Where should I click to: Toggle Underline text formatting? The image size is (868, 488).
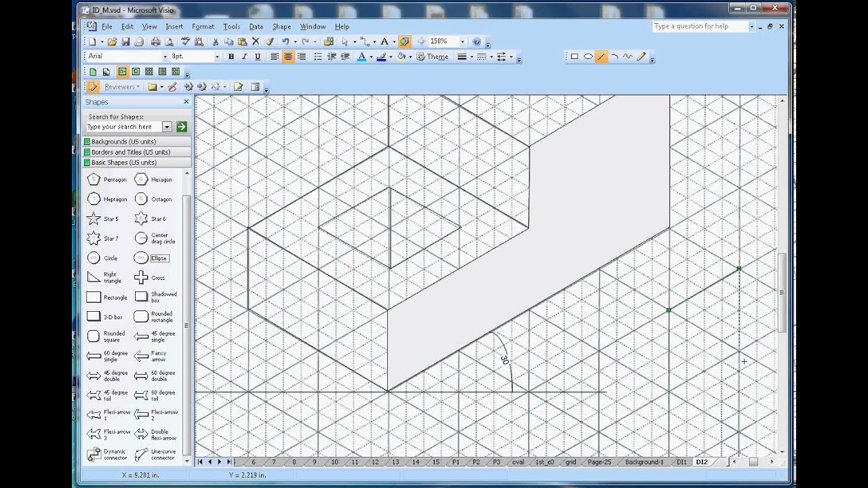coord(258,57)
